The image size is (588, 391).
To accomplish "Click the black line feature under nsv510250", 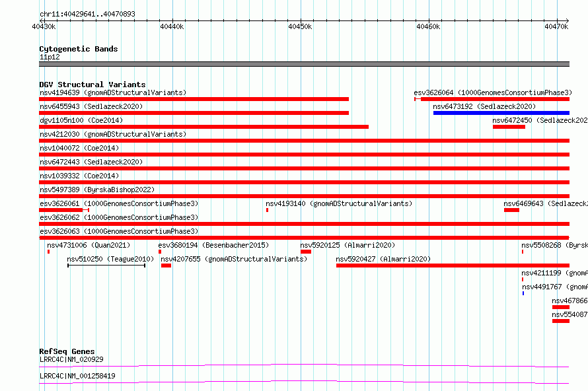I will 106,266.
